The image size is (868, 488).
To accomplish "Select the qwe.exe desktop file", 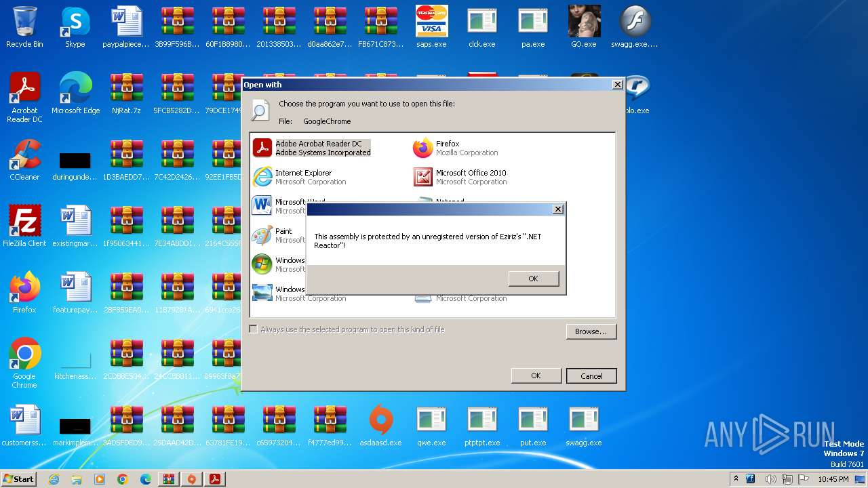I will pos(432,426).
